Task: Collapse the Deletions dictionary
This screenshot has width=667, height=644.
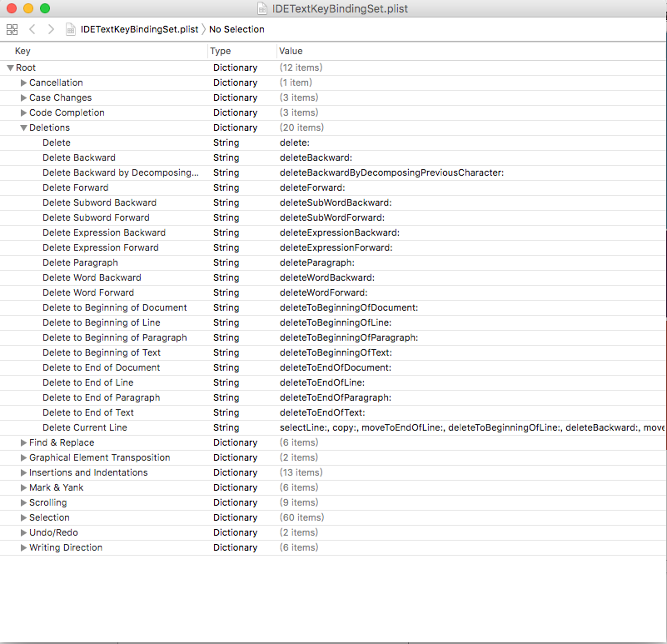Action: [x=23, y=127]
